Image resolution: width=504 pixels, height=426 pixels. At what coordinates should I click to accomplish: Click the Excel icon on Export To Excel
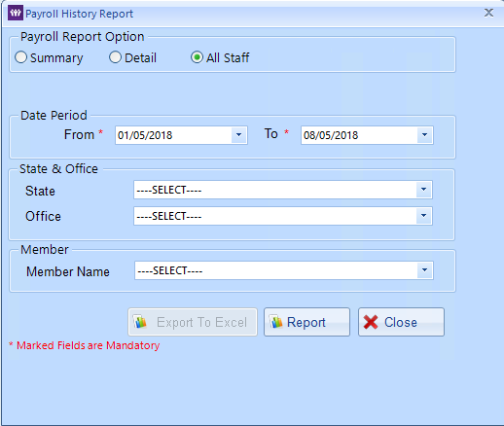[x=140, y=322]
